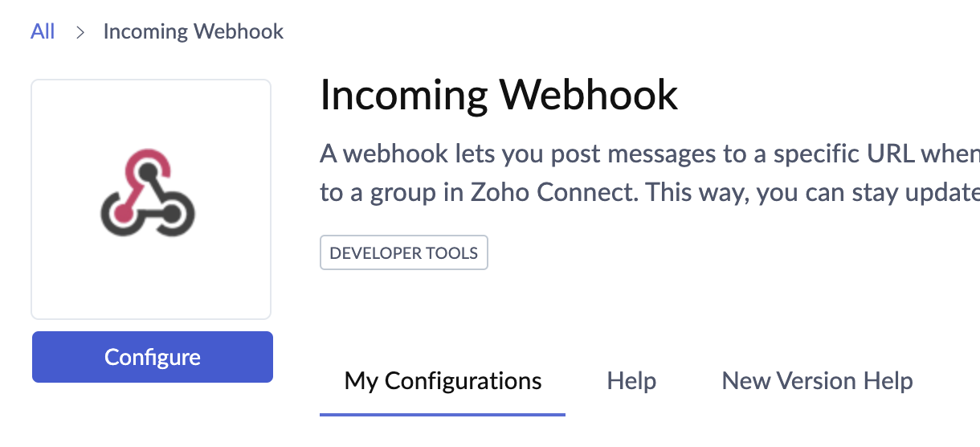This screenshot has width=980, height=447.
Task: Click the DEVELOPER TOOLS category tag
Action: (403, 253)
